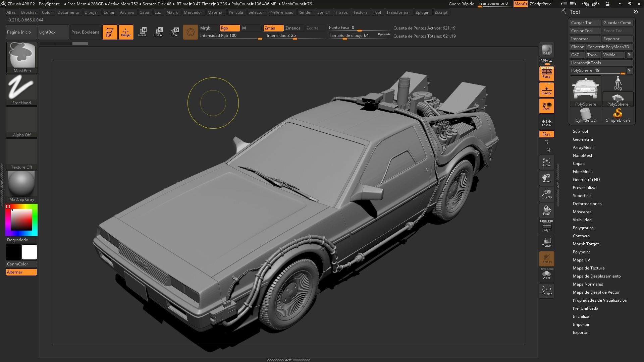Open the Preferencias menu
This screenshot has height=362, width=644.
coord(281,12)
